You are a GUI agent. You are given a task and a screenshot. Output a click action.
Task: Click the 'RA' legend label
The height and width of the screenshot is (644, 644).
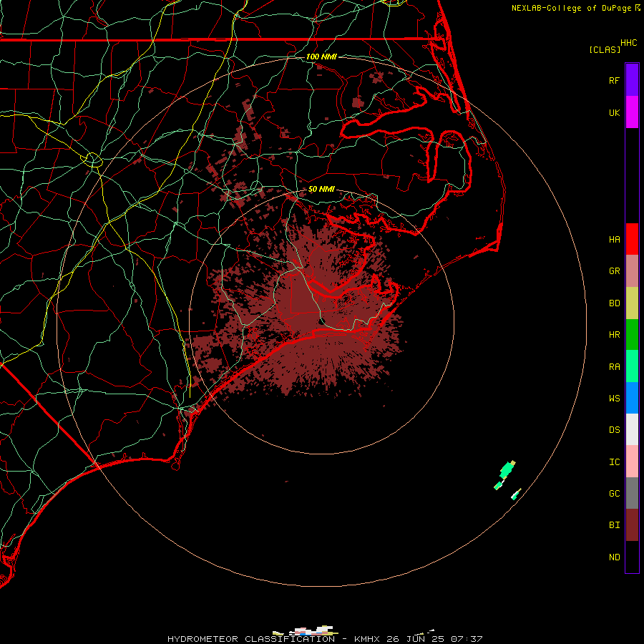(x=614, y=367)
